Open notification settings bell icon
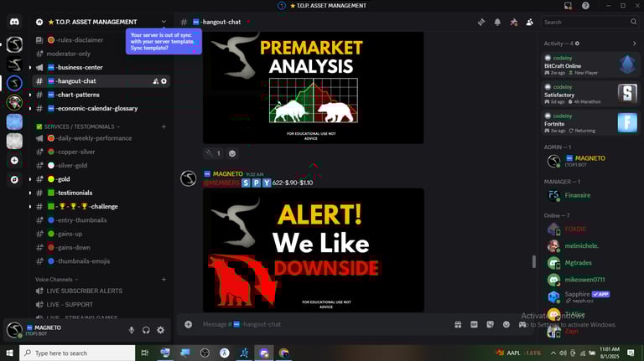This screenshot has width=644, height=361. [497, 22]
